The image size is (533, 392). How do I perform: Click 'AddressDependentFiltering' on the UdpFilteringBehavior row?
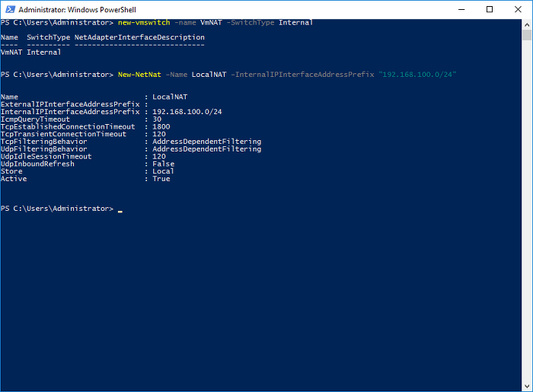tap(206, 149)
